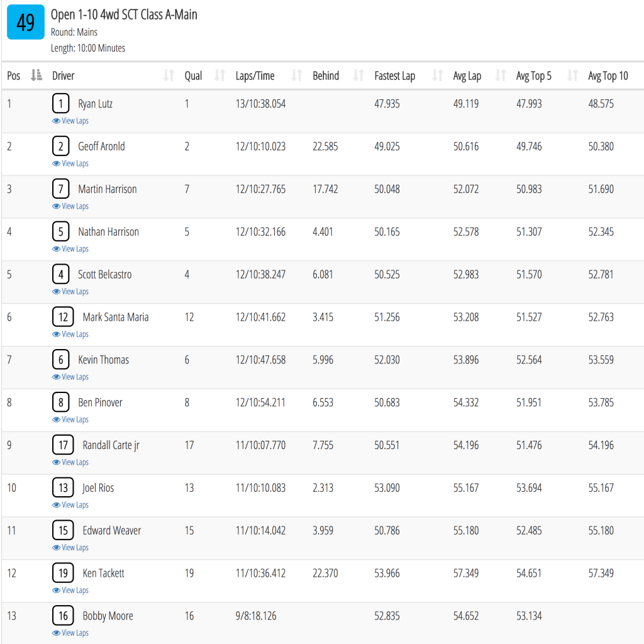Click driver name Randall Carte jr
Viewport: 644px width, 644px height.
(x=111, y=446)
